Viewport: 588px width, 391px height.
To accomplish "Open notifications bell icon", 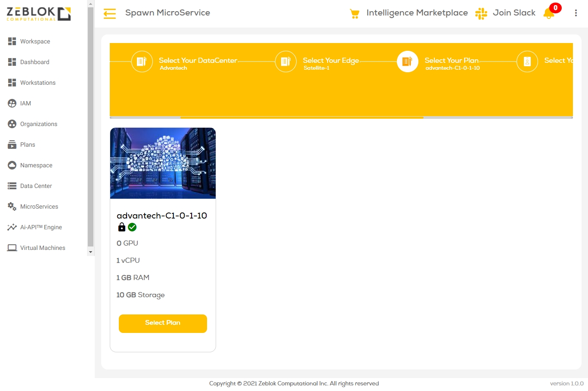I will coord(549,13).
